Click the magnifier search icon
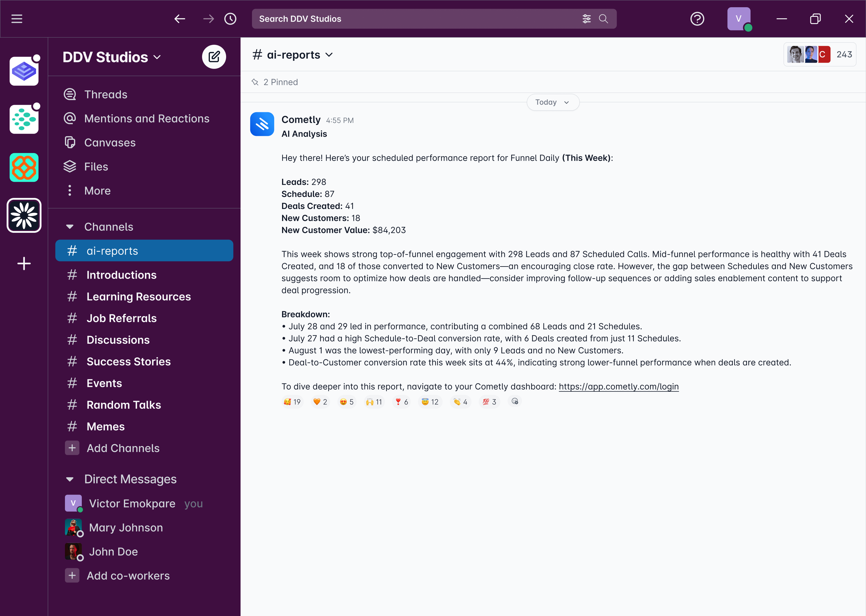 [x=603, y=19]
